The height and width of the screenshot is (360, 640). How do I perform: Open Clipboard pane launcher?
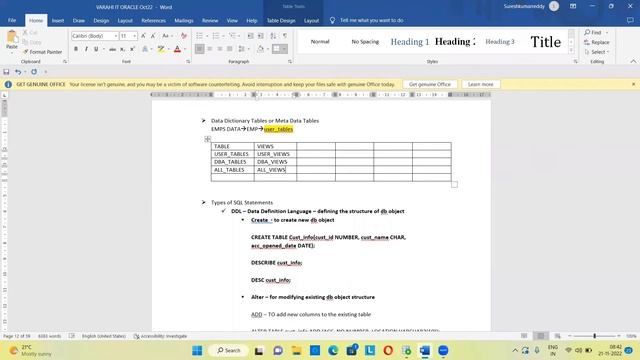pyautogui.click(x=65, y=62)
